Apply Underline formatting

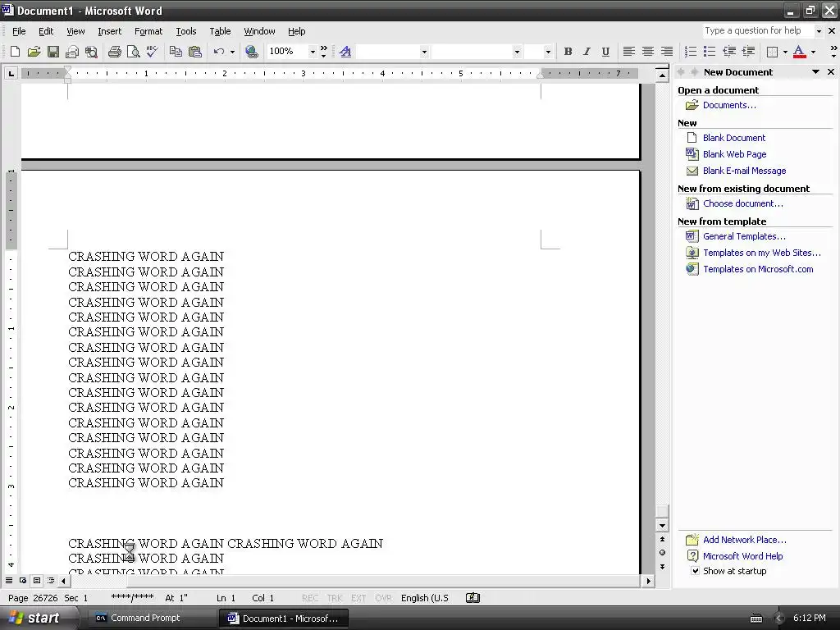point(605,52)
